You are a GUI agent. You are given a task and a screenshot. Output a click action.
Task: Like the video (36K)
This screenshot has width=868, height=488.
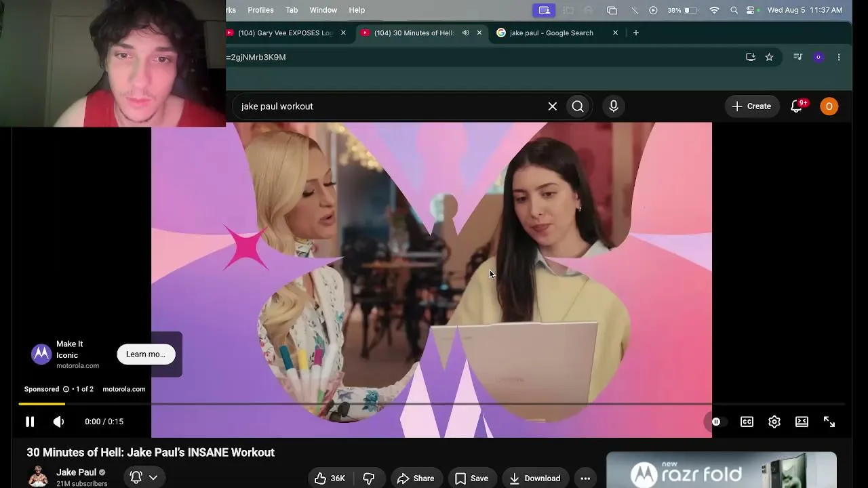(x=330, y=479)
